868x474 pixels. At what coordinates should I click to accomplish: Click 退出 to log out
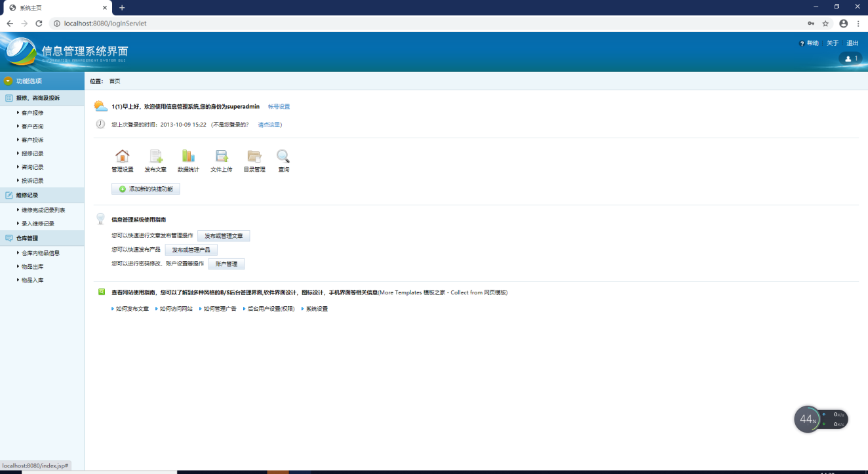pyautogui.click(x=852, y=43)
